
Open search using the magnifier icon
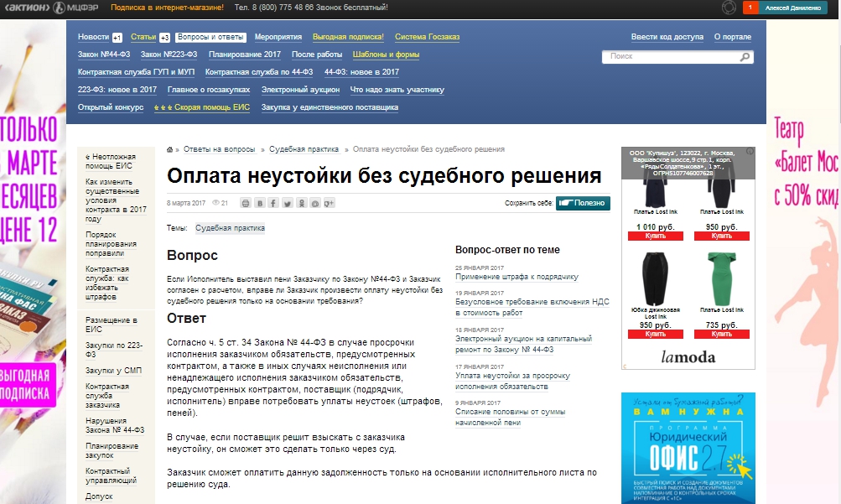pyautogui.click(x=745, y=58)
